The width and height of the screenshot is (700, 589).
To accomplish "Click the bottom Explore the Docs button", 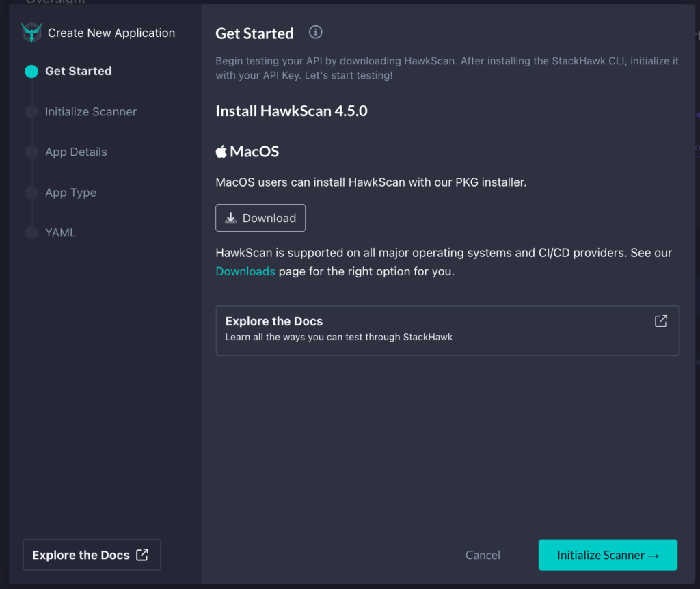I will coord(92,554).
